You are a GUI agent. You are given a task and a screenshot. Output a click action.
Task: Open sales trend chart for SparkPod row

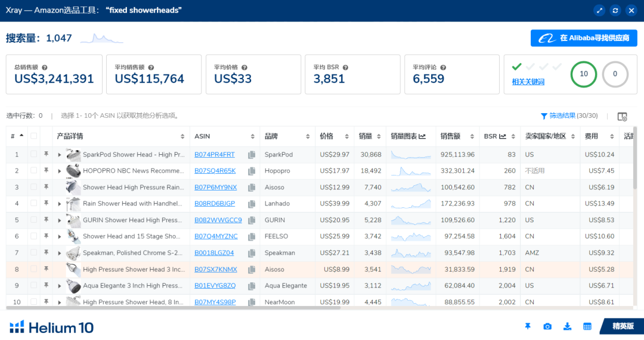411,155
